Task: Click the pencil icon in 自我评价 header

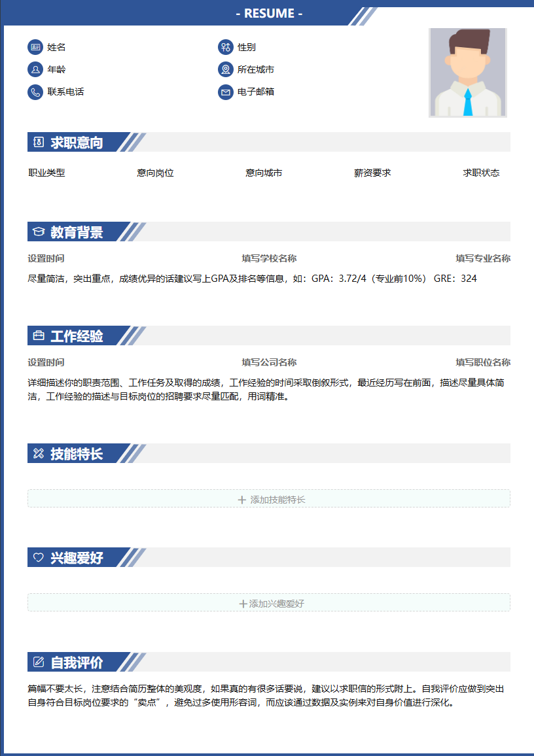Action: pos(39,662)
